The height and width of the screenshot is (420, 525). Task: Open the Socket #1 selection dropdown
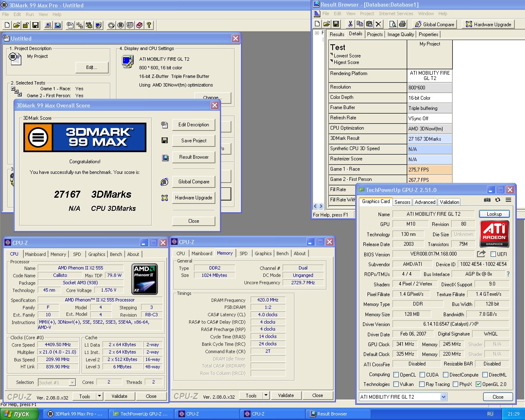(x=72, y=382)
